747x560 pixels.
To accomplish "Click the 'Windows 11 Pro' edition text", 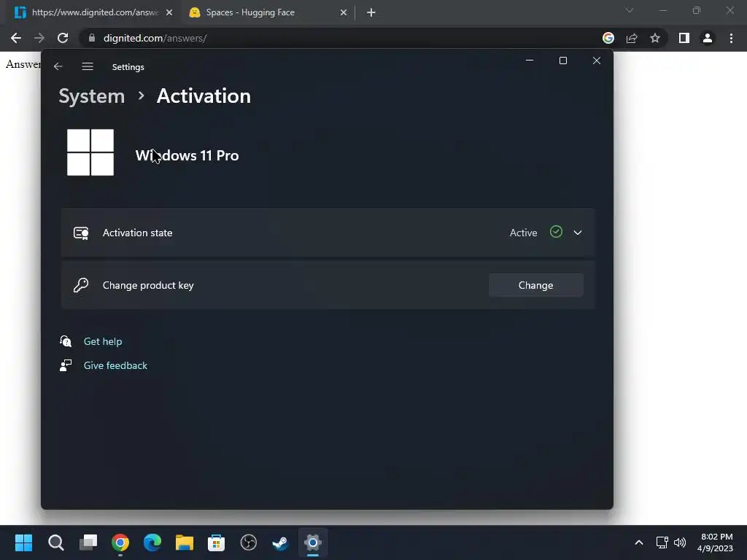I will coord(187,155).
